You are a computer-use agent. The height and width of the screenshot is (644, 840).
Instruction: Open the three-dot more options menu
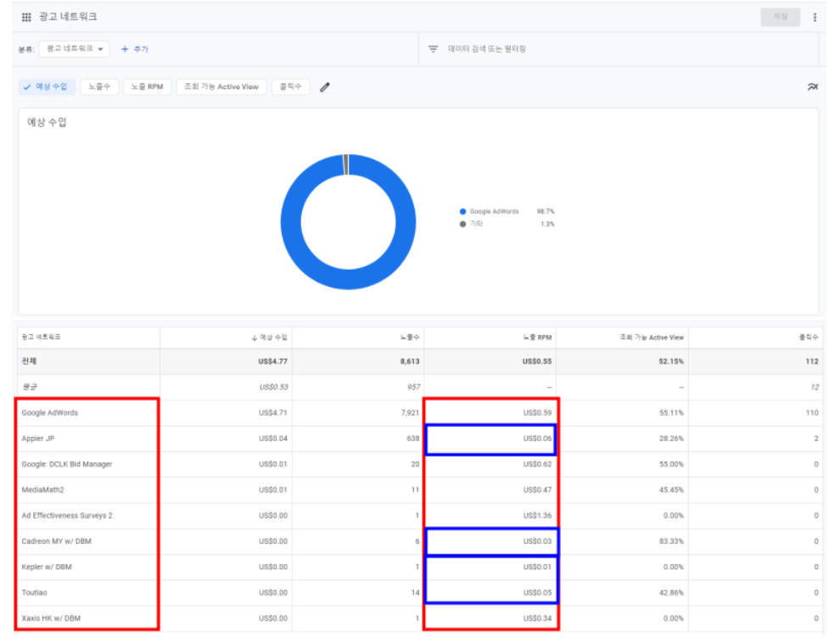(815, 17)
